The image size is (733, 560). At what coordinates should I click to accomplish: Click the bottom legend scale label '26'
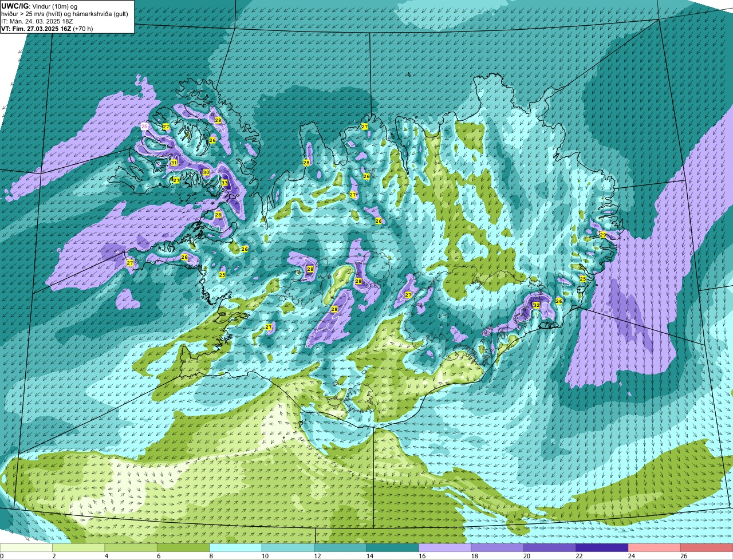click(x=684, y=555)
